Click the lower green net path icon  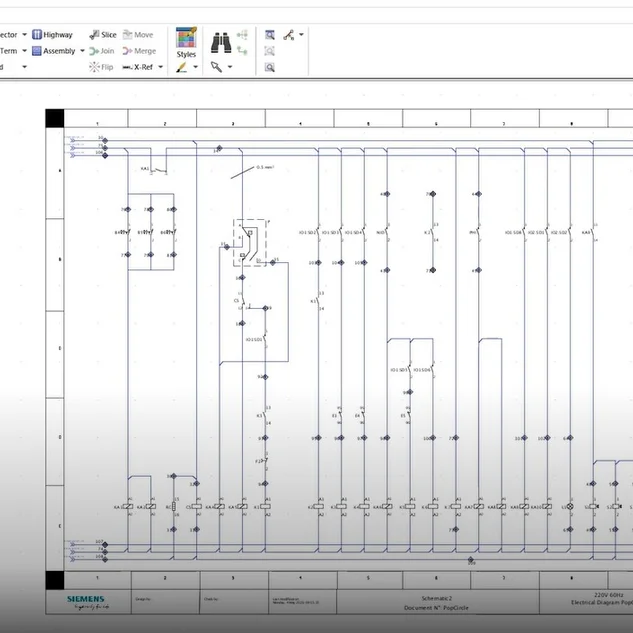coord(242,51)
